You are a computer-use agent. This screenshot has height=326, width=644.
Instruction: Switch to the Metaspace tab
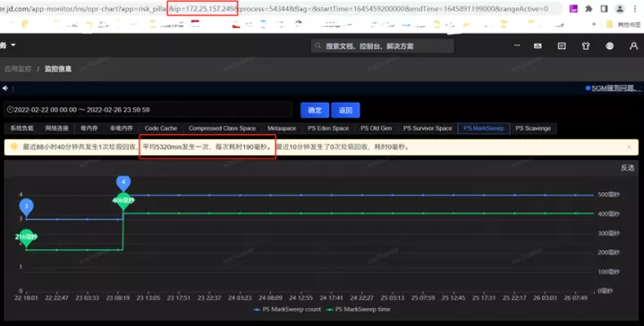tap(282, 129)
